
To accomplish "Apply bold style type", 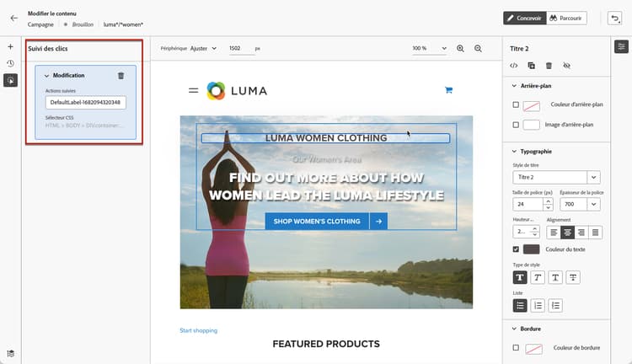I will pos(520,277).
